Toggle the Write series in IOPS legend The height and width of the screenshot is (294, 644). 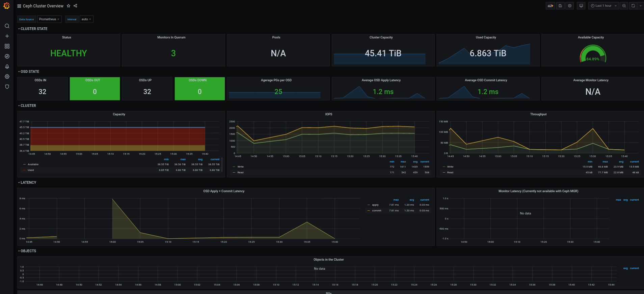[x=240, y=167]
